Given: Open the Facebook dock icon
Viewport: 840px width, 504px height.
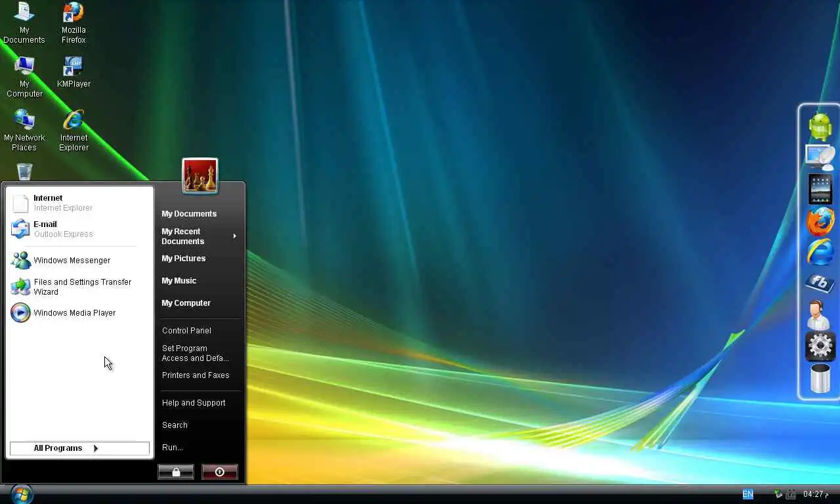Looking at the screenshot, I should [820, 283].
